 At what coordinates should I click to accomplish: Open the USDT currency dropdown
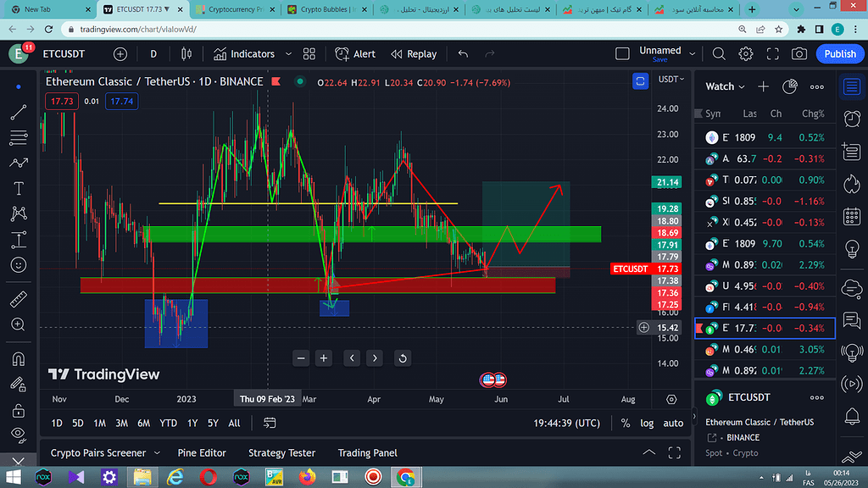[x=670, y=80]
